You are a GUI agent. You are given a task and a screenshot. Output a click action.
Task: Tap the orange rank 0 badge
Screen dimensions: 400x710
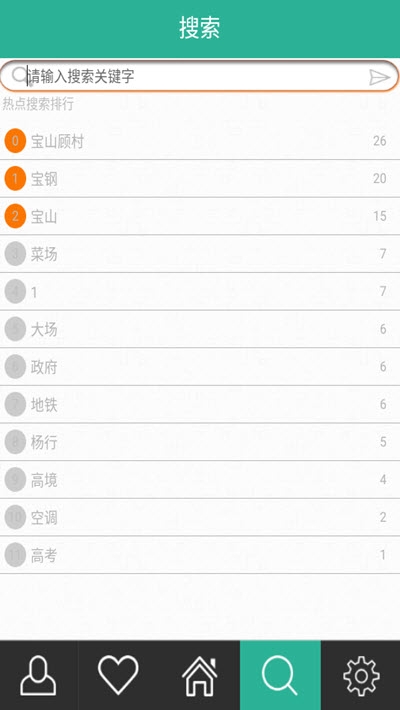click(15, 141)
